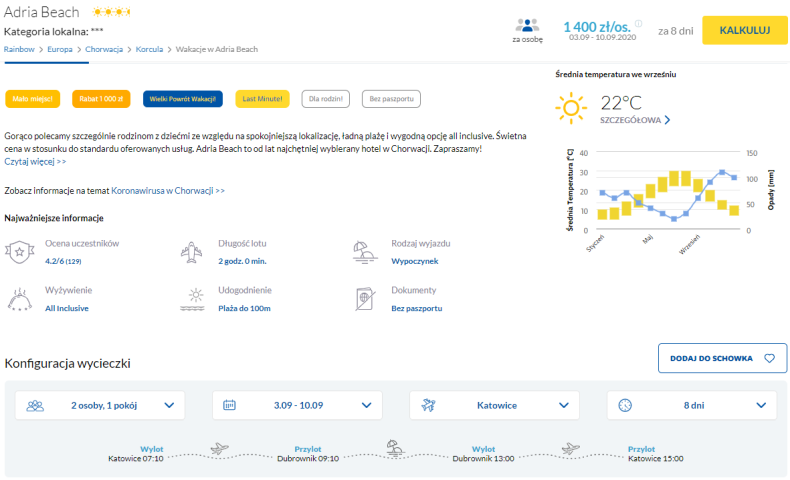Screen dimensions: 790x480
Task: Click the people icon in the persons selector
Action: point(35,405)
